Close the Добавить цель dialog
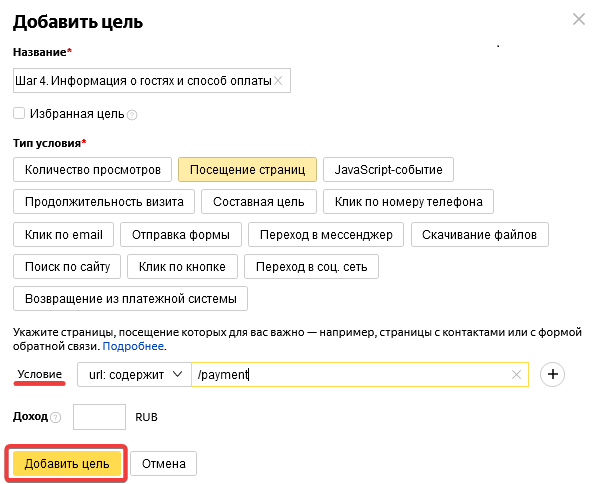The image size is (601, 484). tap(578, 19)
